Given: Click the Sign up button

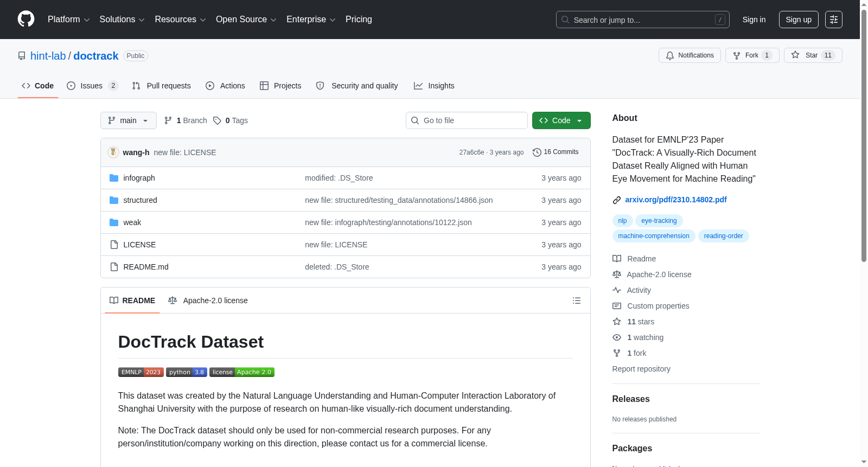Looking at the screenshot, I should click(799, 20).
